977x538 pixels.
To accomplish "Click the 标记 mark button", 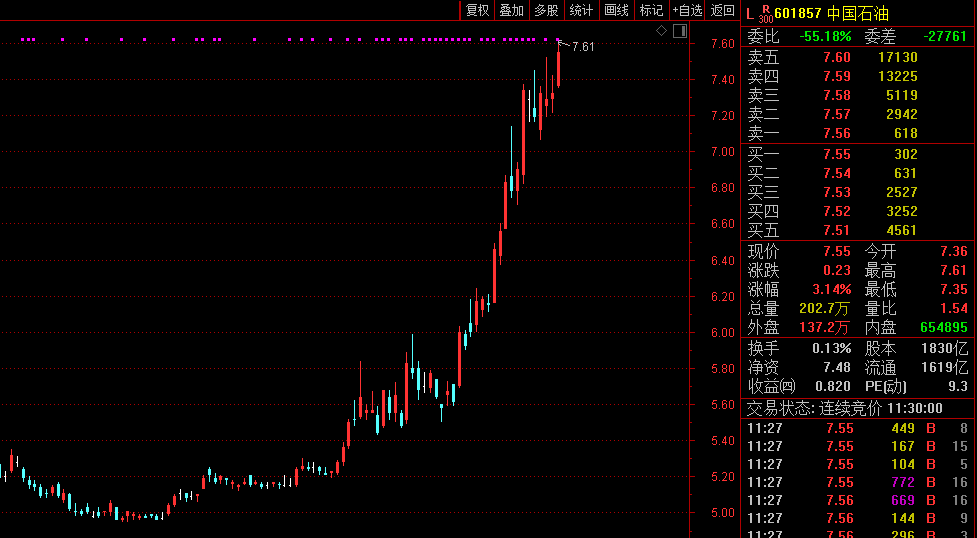I will pyautogui.click(x=651, y=10).
